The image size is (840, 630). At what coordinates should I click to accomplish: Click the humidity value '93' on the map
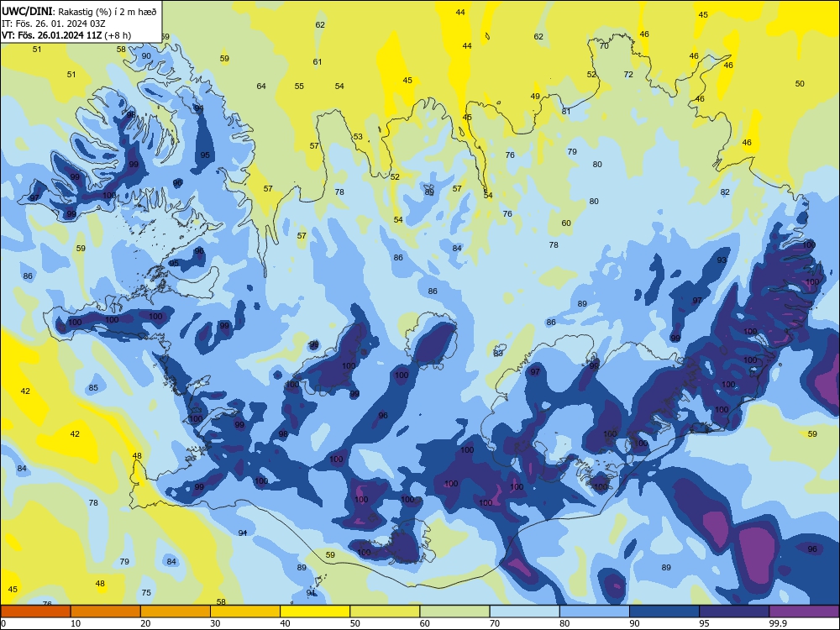click(722, 260)
